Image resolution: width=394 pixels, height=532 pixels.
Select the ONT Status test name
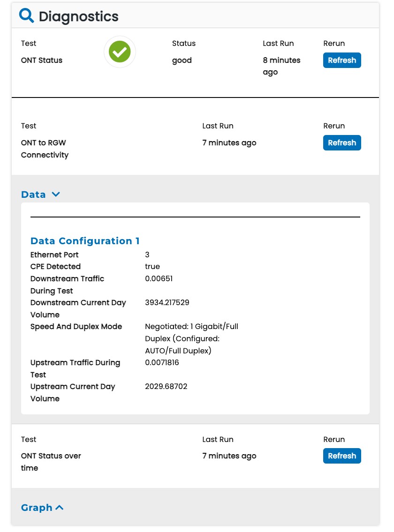(42, 60)
